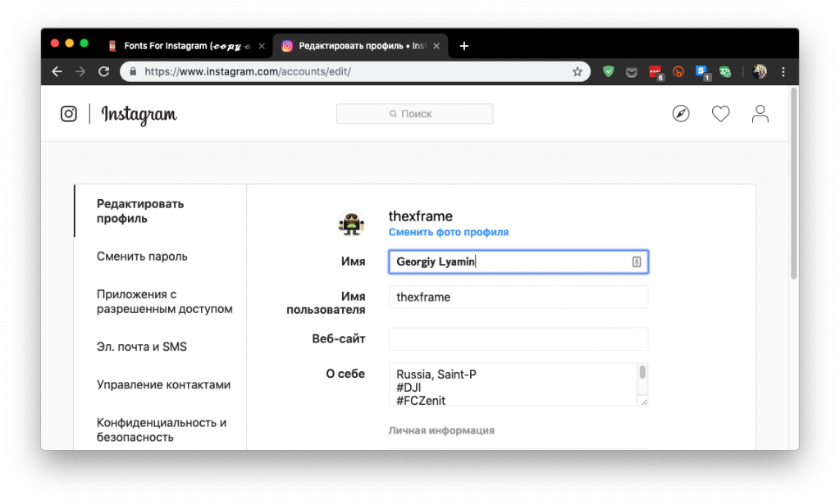Open Приложения с разрешенным доступом section
Viewport: 840px width, 504px height.
tap(164, 302)
